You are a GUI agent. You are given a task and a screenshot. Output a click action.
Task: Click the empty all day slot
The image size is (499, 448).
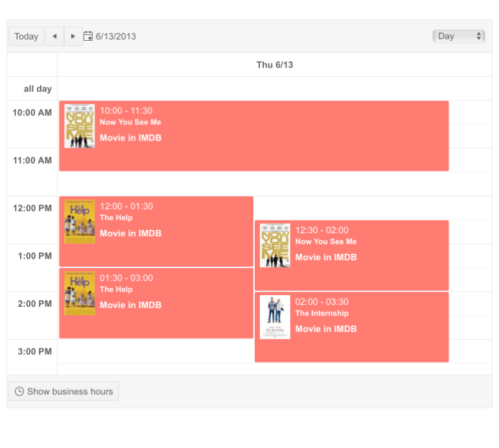coord(275,89)
